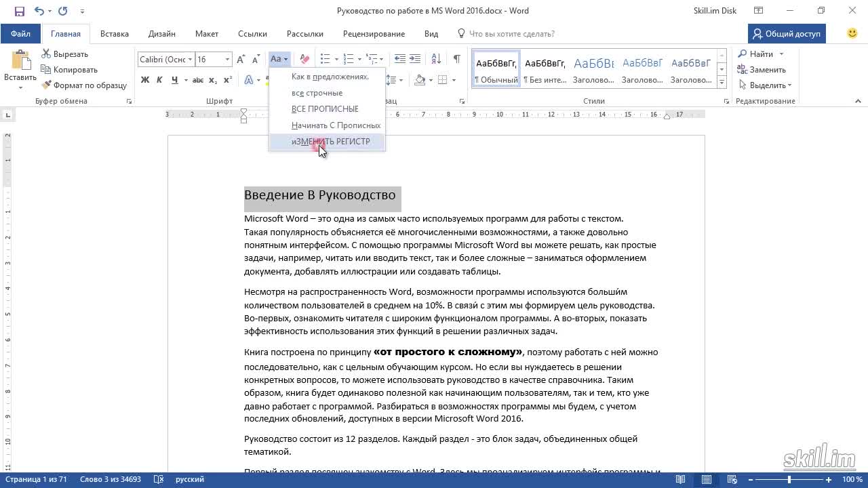Expand the Найти search options arrow
The width and height of the screenshot is (868, 488).
coord(781,54)
